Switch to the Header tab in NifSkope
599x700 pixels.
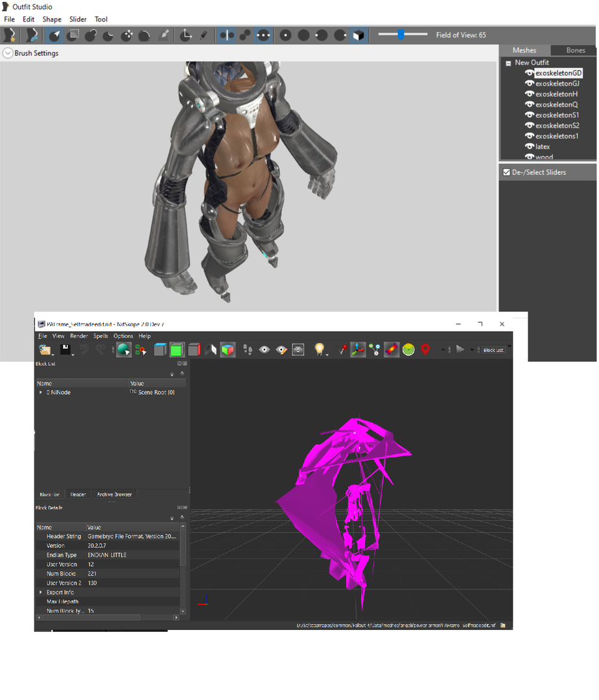click(78, 494)
